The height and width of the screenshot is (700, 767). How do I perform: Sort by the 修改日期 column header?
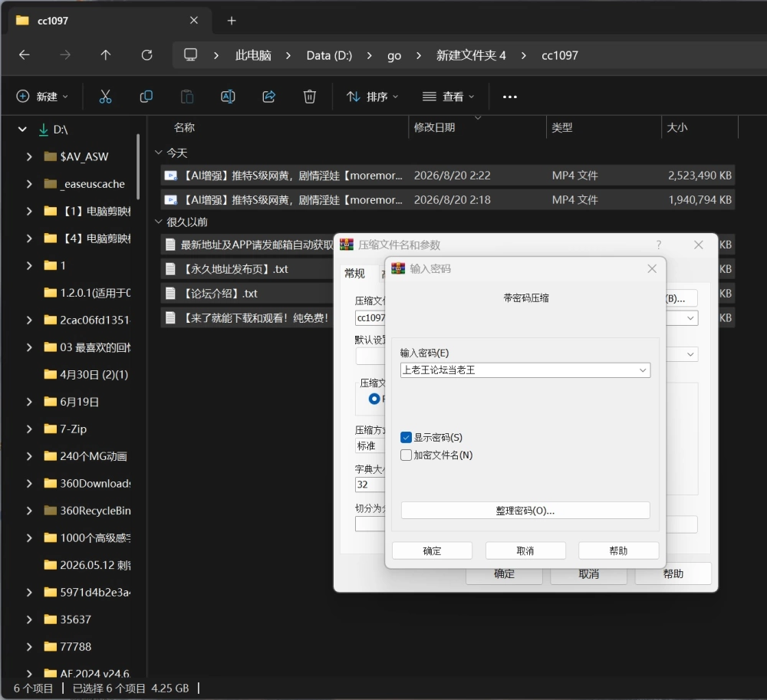point(434,127)
